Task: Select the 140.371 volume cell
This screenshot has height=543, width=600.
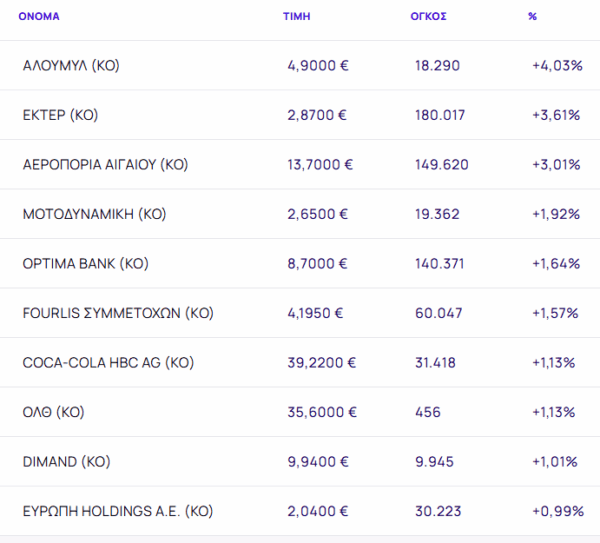Action: [x=440, y=264]
